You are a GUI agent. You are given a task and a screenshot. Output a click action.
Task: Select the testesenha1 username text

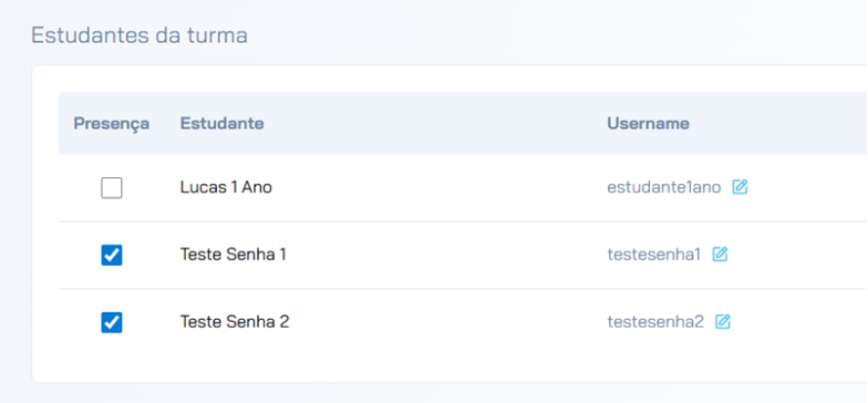tap(654, 254)
